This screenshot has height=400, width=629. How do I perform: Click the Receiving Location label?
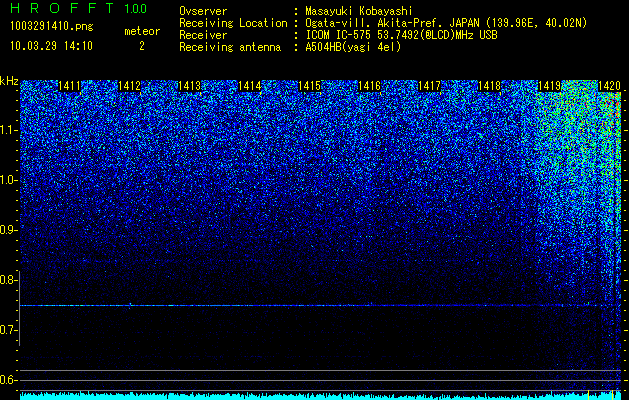(x=233, y=24)
